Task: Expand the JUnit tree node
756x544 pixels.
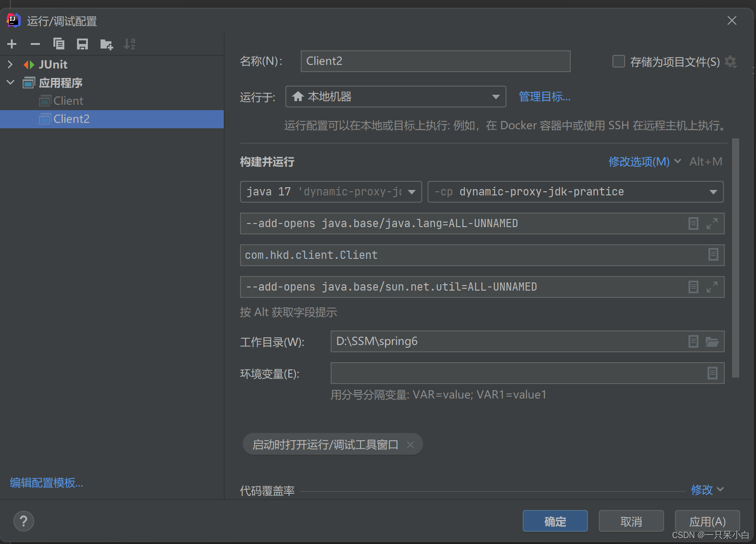Action: click(10, 64)
